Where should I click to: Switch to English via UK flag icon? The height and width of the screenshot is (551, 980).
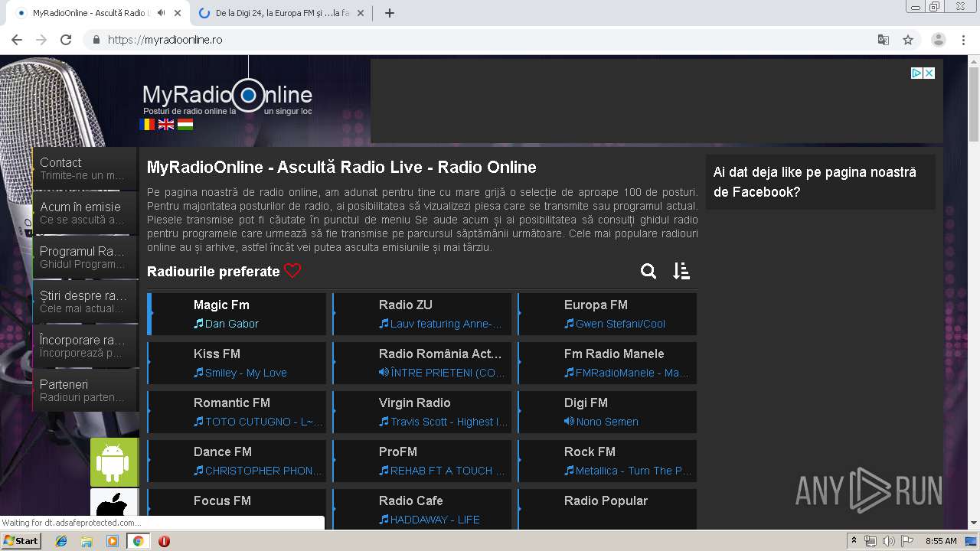click(166, 124)
